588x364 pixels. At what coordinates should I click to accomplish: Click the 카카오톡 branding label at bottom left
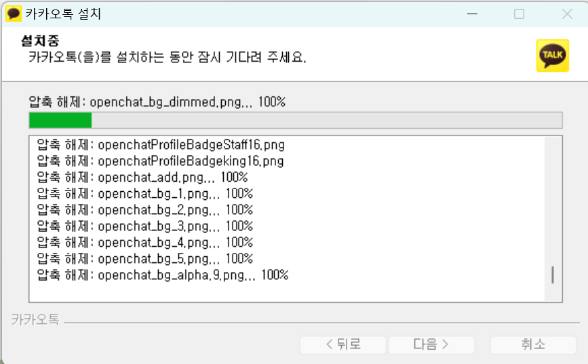point(35,320)
